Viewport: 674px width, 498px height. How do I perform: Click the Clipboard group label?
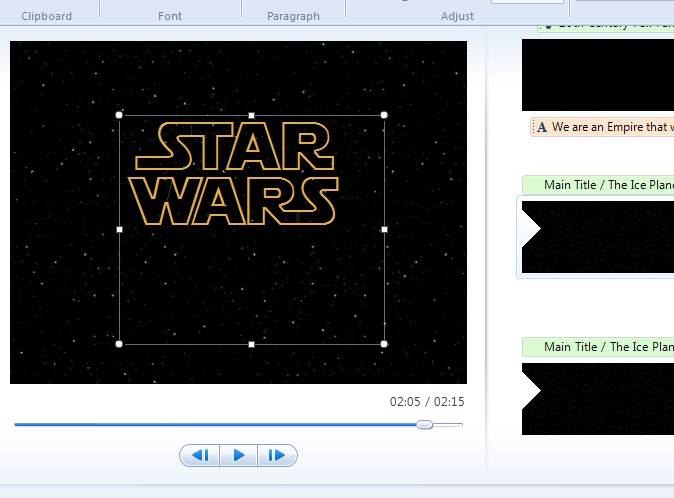pos(46,16)
